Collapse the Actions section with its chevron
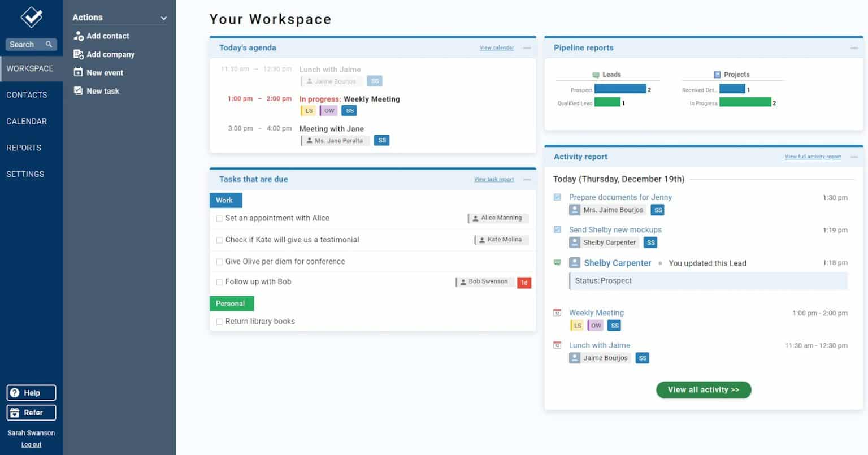 point(163,18)
